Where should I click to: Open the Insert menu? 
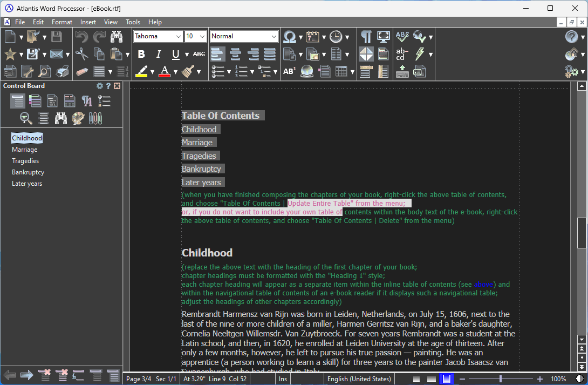tap(88, 22)
